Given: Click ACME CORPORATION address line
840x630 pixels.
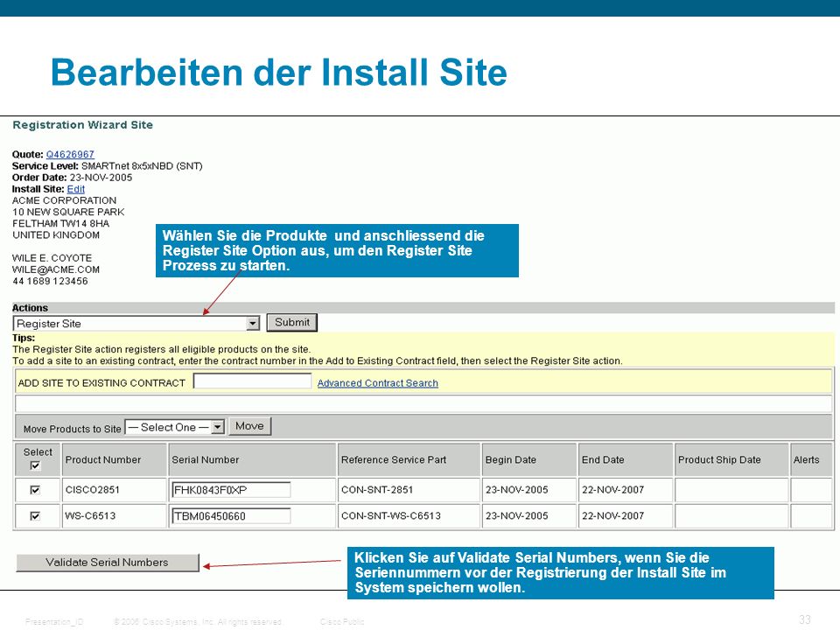Looking at the screenshot, I should [x=64, y=200].
